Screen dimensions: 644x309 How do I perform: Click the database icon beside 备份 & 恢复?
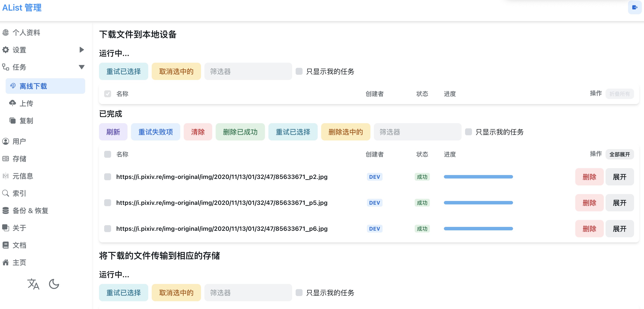(5, 210)
